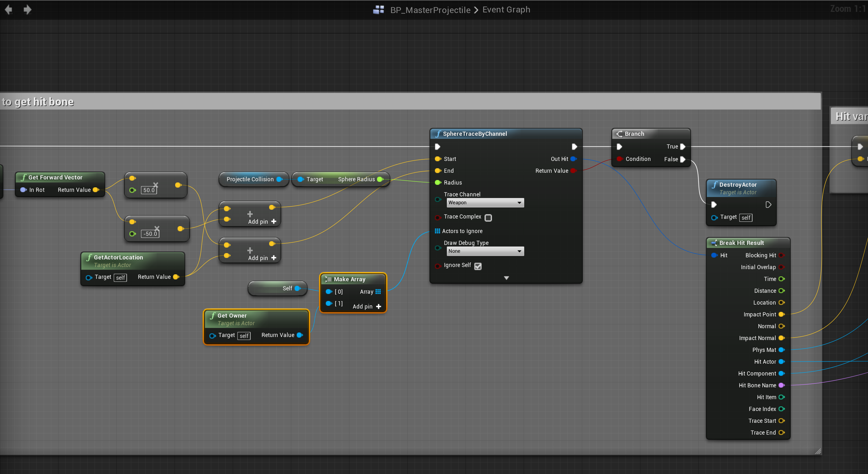Click the back navigation arrow
Image resolution: width=868 pixels, height=474 pixels.
(x=8, y=10)
